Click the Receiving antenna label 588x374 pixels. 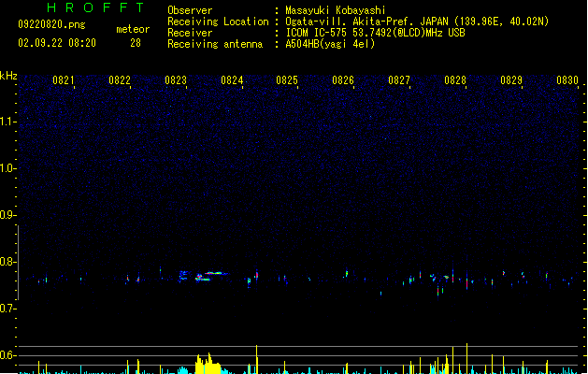(215, 44)
